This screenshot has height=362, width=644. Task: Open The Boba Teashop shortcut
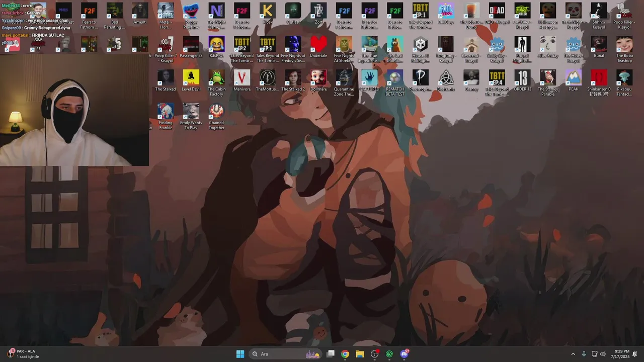tap(624, 50)
